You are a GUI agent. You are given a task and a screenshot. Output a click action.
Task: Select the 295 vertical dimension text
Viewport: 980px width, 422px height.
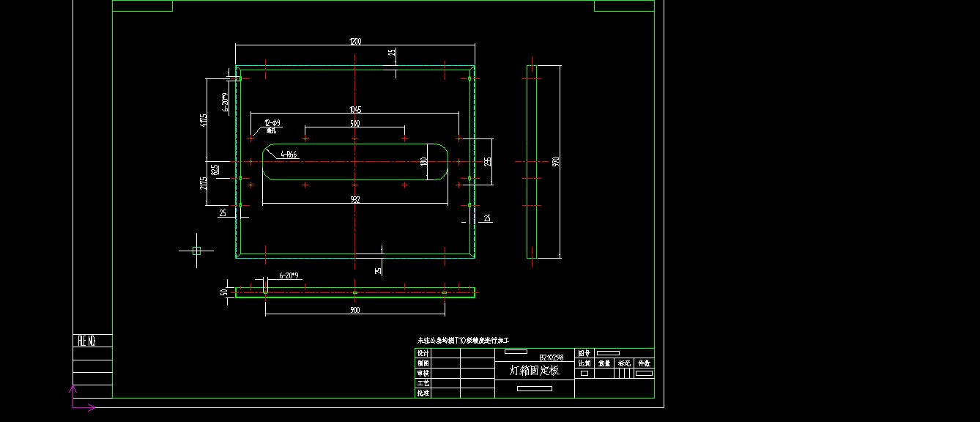(488, 161)
